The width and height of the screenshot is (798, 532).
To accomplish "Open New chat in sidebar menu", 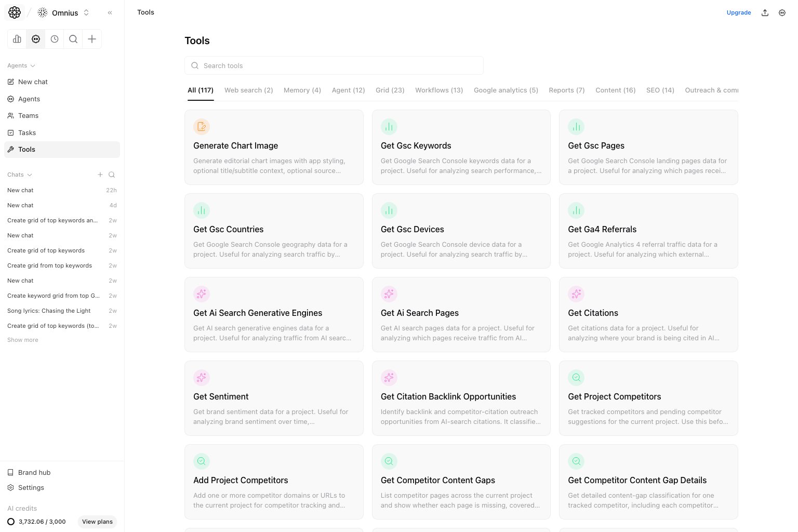I will [x=62, y=82].
